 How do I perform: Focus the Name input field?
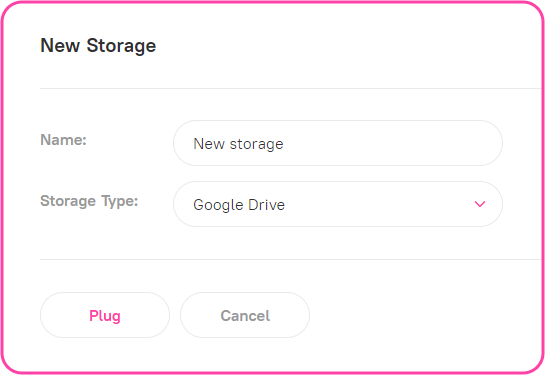338,143
